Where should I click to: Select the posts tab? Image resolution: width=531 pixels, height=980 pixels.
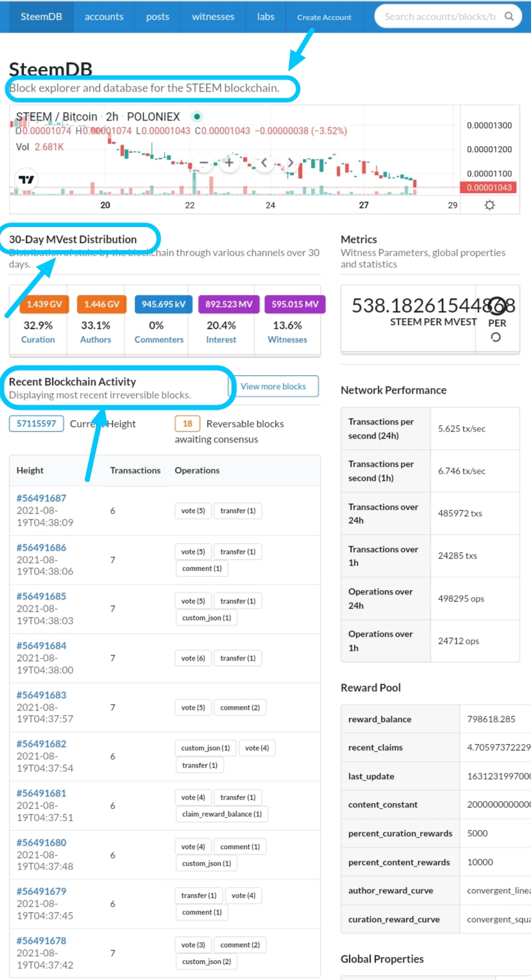coord(158,17)
